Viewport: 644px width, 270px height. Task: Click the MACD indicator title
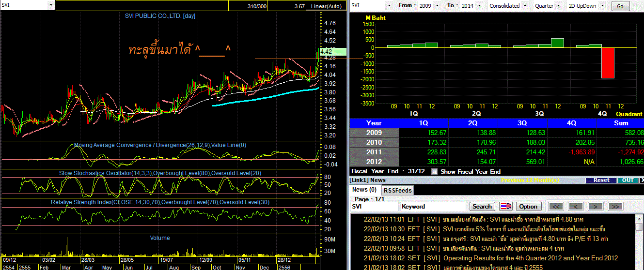point(159,145)
